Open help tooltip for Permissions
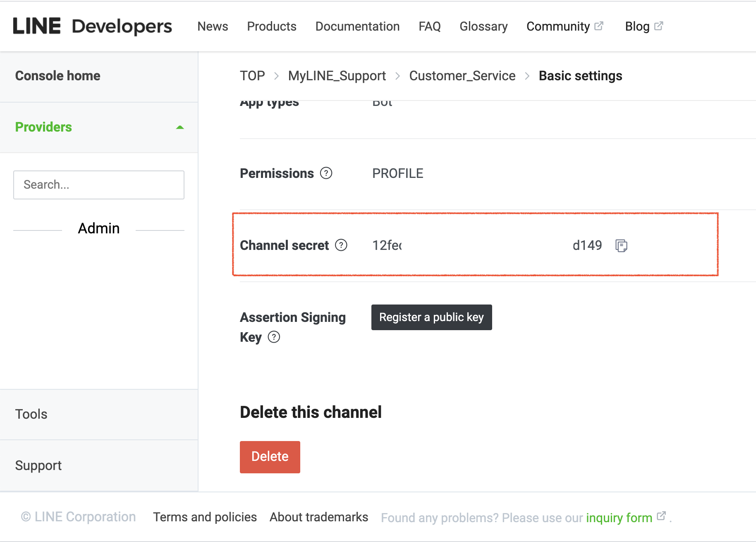The image size is (756, 542). point(326,173)
